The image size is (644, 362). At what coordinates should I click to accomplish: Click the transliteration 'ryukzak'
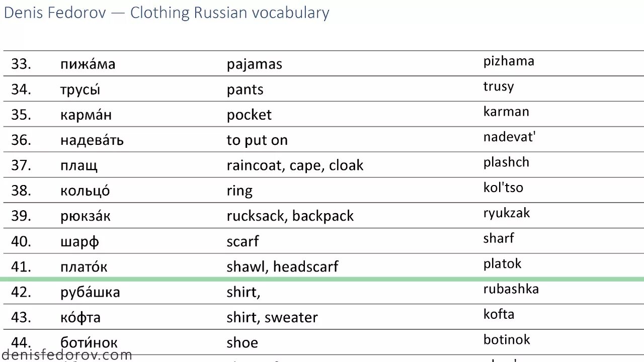(507, 213)
